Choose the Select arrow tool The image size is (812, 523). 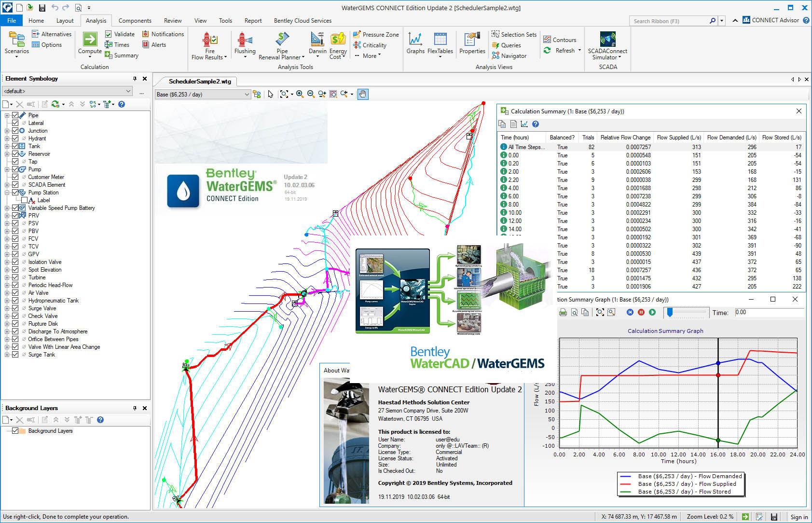coord(270,94)
